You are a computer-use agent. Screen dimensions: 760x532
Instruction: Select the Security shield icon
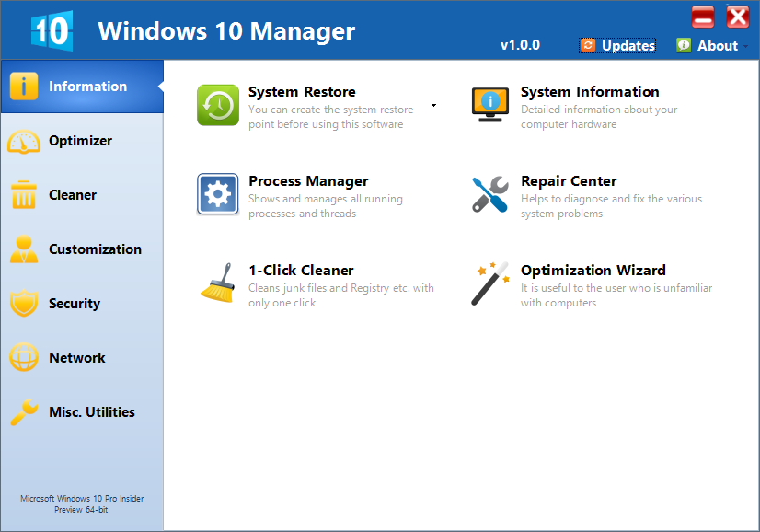tap(23, 303)
